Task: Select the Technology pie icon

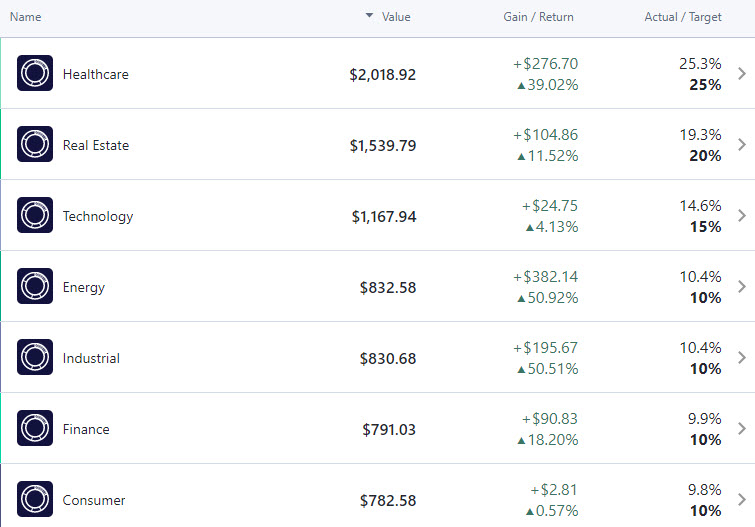Action: coord(35,215)
